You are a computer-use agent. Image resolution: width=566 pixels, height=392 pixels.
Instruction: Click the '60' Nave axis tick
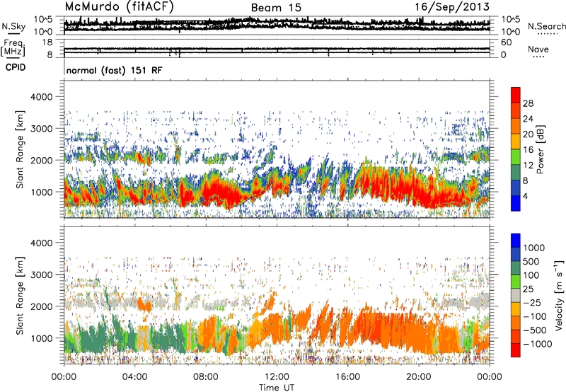coord(506,42)
